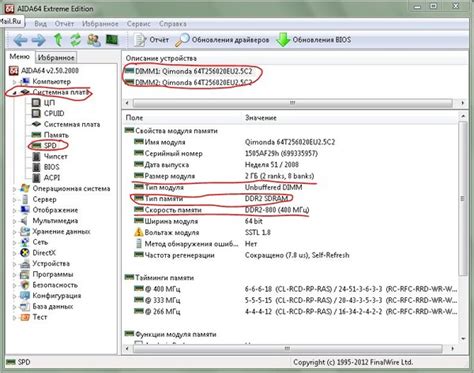Collapse the Системная плата parent node
Screen dimensions: 474x373
click(14, 93)
